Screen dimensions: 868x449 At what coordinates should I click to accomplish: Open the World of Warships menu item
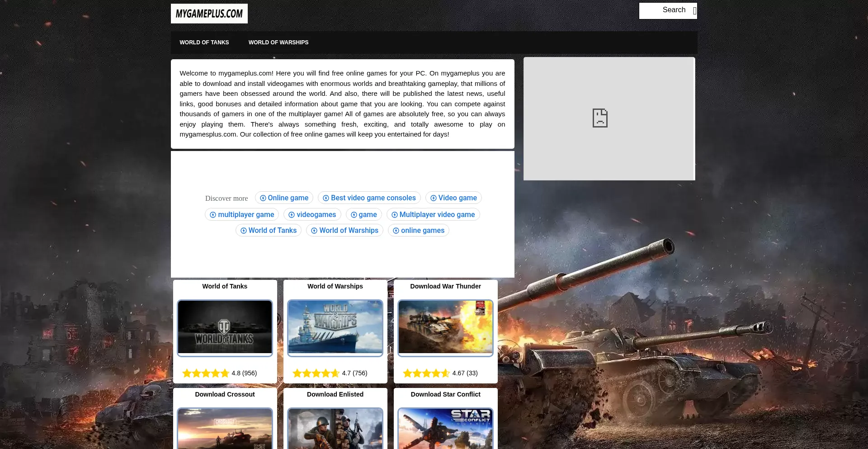point(278,43)
